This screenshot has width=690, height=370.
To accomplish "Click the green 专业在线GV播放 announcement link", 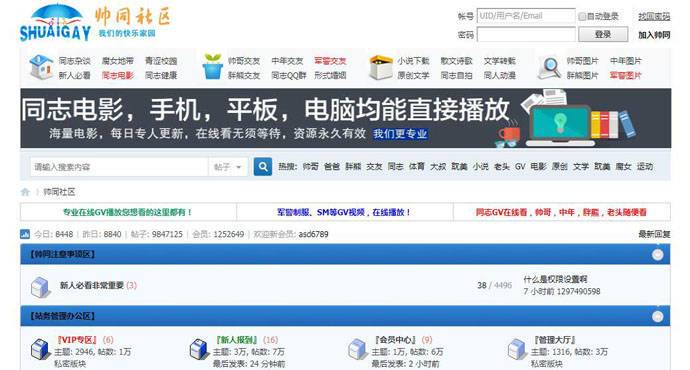I will coord(127,212).
